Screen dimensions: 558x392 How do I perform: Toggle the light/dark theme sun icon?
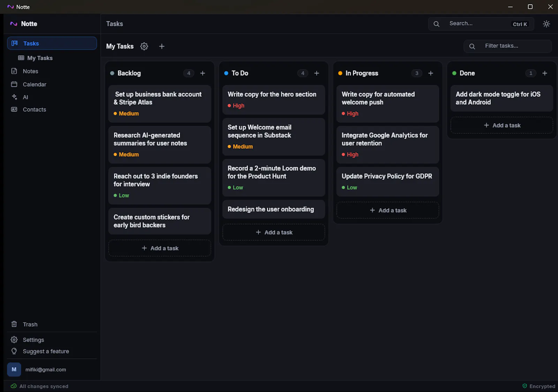tap(546, 24)
